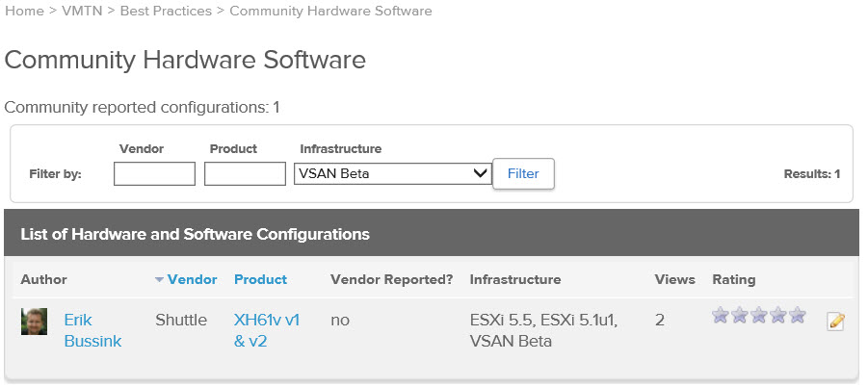Go to Best Practices in the breadcrumb

pyautogui.click(x=166, y=11)
